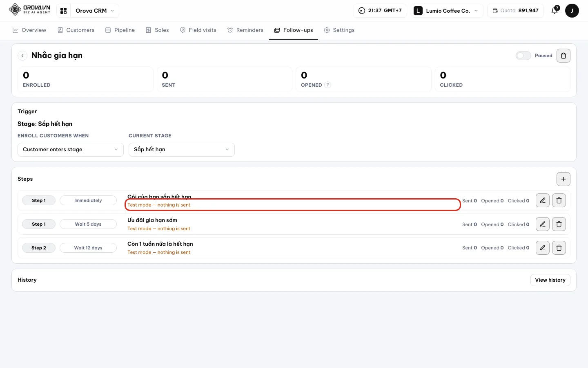Select the Follow-ups tab
Viewport: 588px width, 368px height.
(294, 30)
